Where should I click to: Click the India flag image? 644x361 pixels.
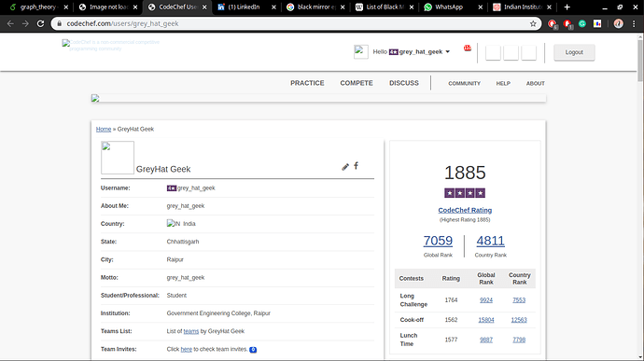174,224
